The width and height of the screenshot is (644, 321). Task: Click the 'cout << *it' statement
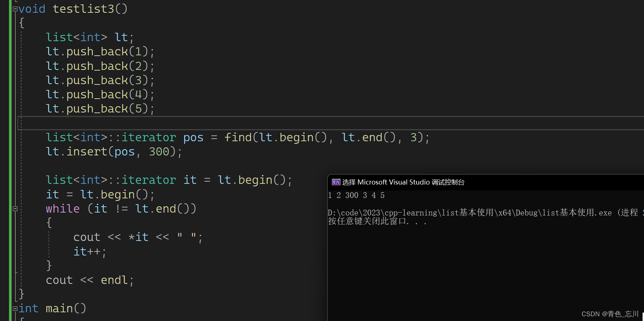tap(138, 237)
